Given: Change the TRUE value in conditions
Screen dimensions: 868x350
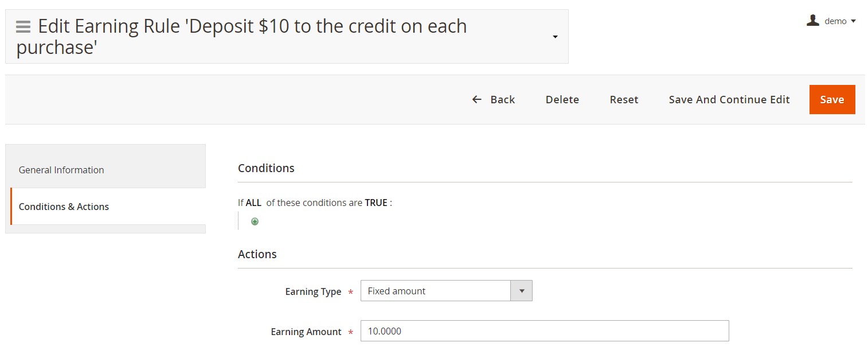Looking at the screenshot, I should click(376, 203).
